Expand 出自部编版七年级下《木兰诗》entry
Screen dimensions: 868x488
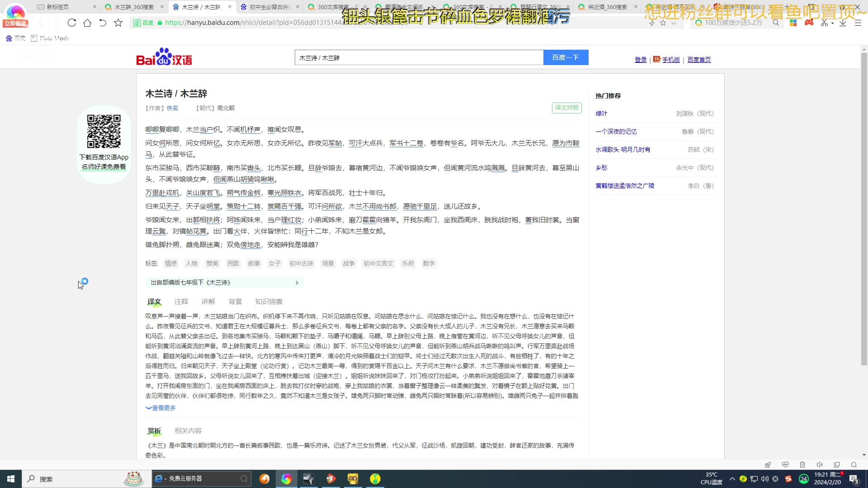click(224, 282)
